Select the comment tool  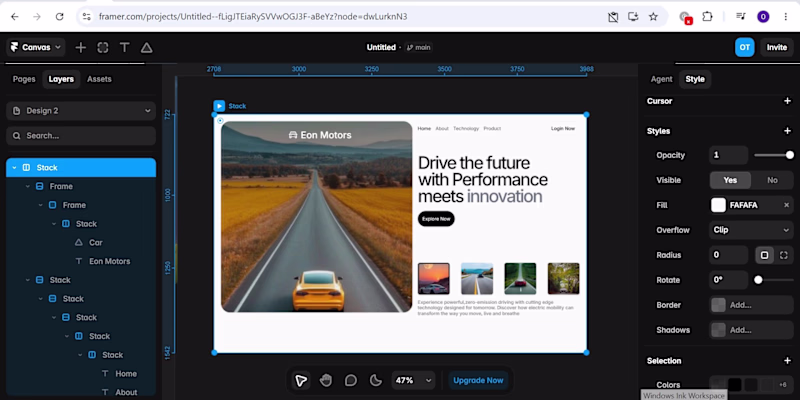pyautogui.click(x=351, y=380)
